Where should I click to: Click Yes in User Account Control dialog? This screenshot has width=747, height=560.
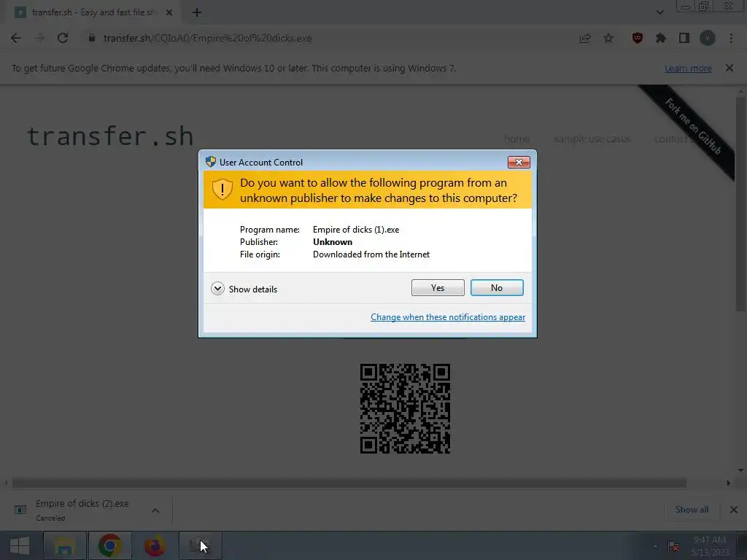coord(438,287)
